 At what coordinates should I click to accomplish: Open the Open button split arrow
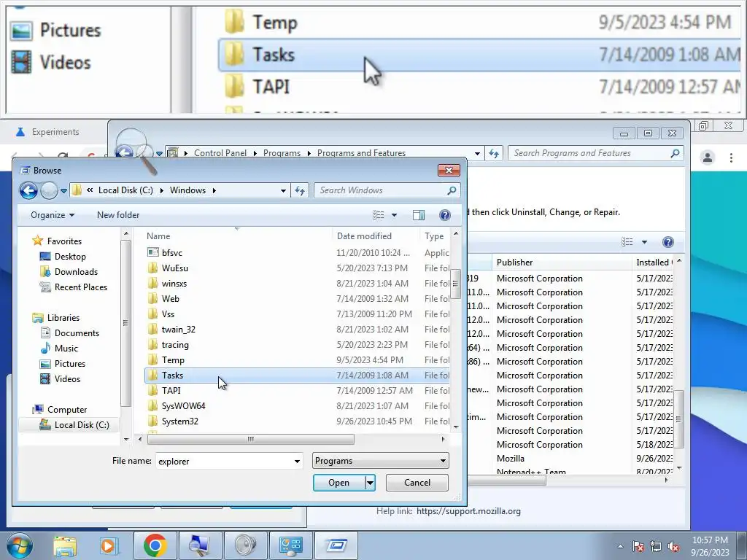click(370, 483)
